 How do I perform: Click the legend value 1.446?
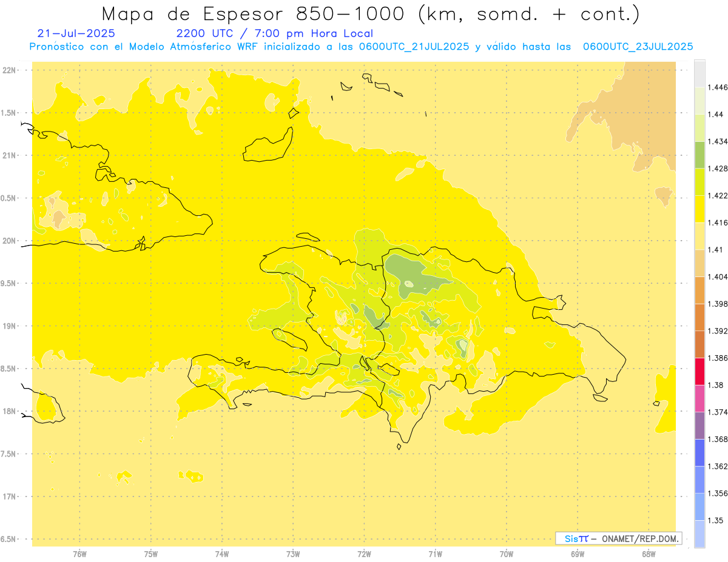coord(718,87)
